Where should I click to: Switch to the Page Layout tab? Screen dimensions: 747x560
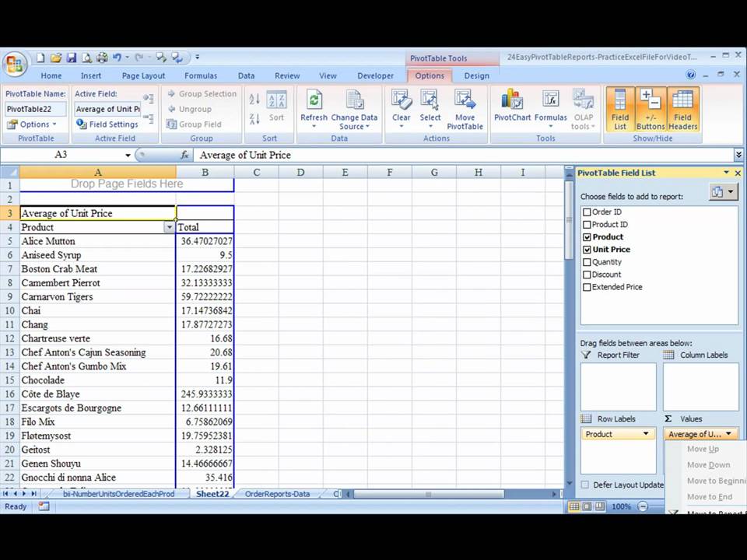[x=143, y=75]
